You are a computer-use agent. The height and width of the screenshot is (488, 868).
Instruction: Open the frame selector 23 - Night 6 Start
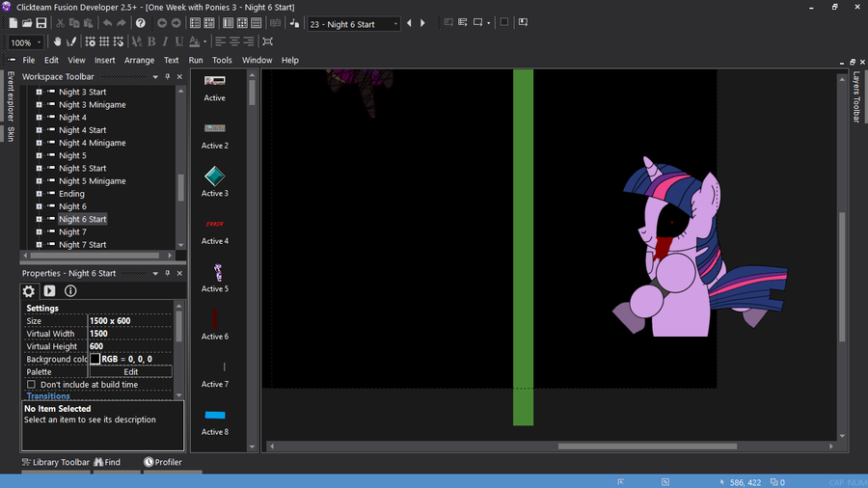tap(354, 24)
